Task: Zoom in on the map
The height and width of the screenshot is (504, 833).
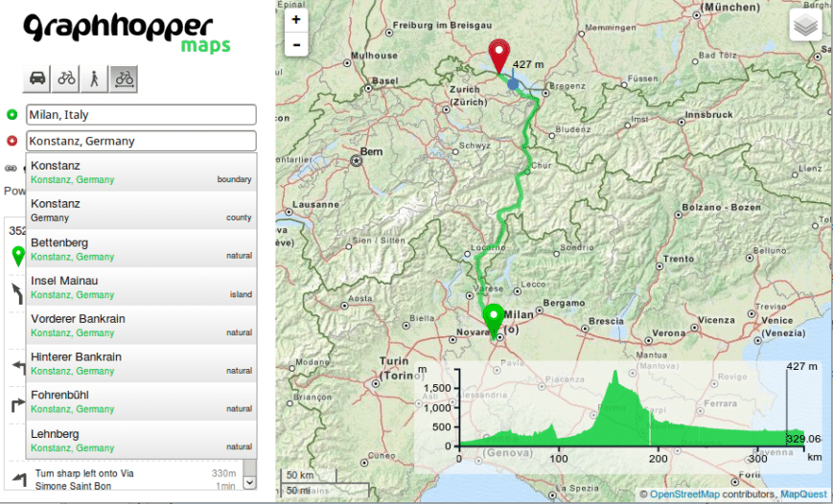Action: [296, 19]
